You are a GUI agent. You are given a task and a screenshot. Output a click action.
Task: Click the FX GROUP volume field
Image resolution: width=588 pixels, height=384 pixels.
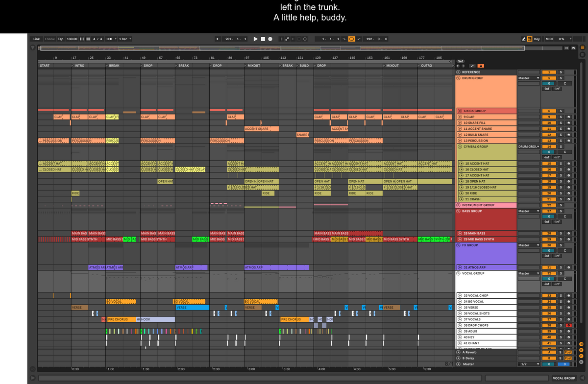pyautogui.click(x=549, y=250)
